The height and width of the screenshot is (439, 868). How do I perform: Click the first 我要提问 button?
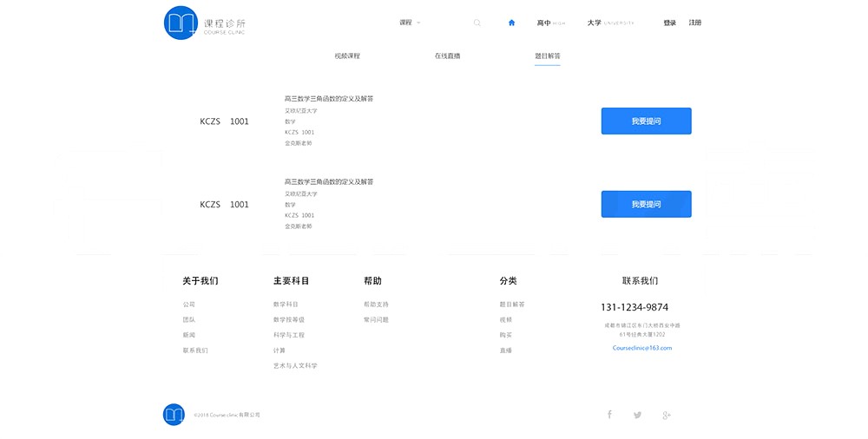point(646,121)
